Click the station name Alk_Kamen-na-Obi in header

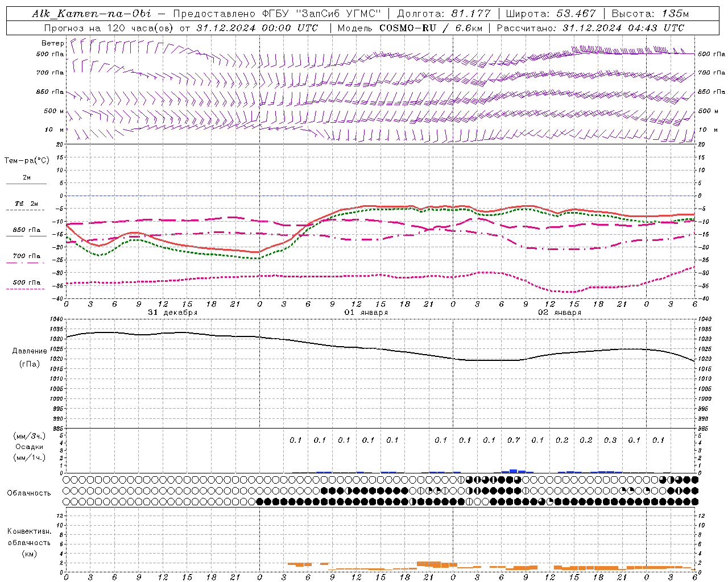tap(92, 14)
